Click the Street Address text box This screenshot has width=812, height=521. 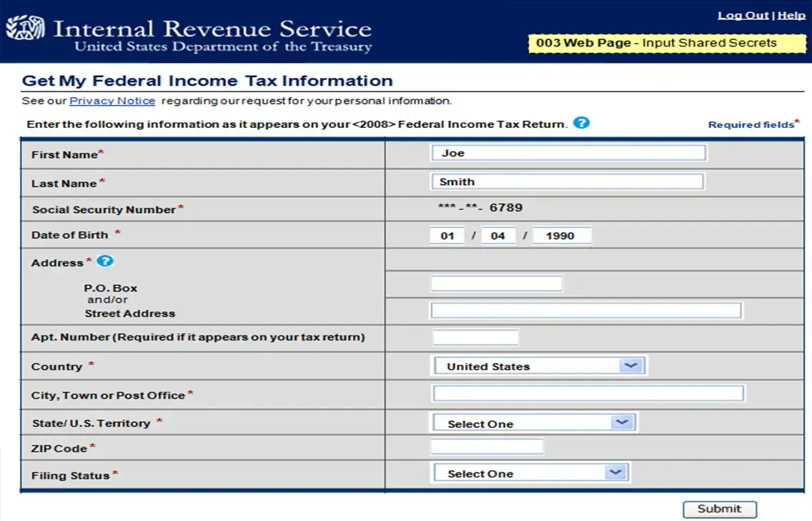click(585, 310)
